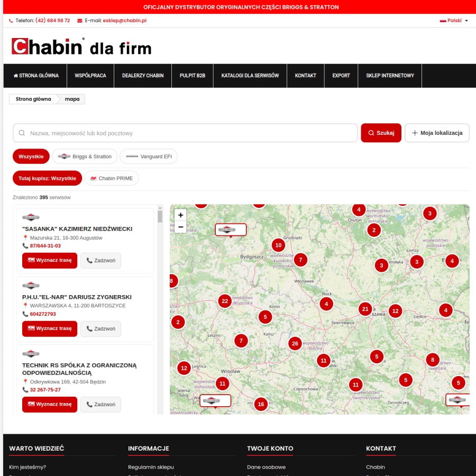Click Briggs logo on TECHNIK RS card

(x=31, y=354)
